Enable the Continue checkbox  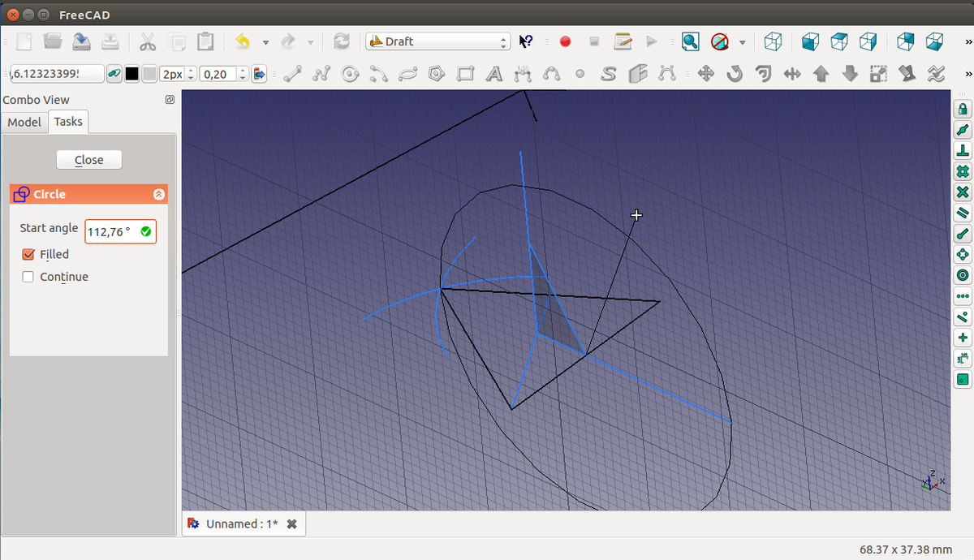[x=28, y=277]
